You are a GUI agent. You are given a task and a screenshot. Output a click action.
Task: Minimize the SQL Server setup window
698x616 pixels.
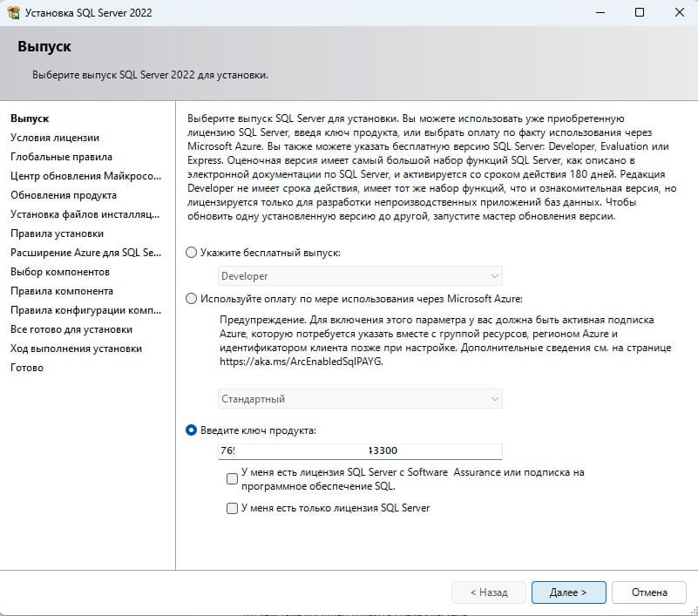pos(600,12)
